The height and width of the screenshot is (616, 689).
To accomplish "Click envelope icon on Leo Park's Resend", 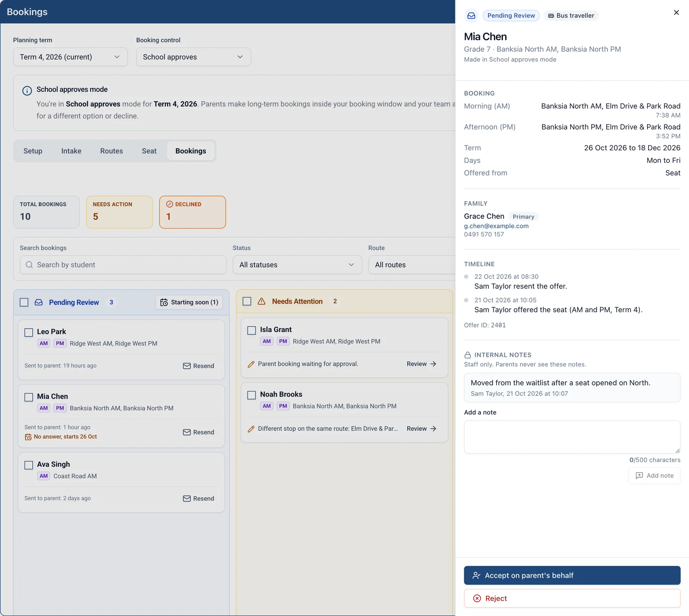I will coord(187,366).
